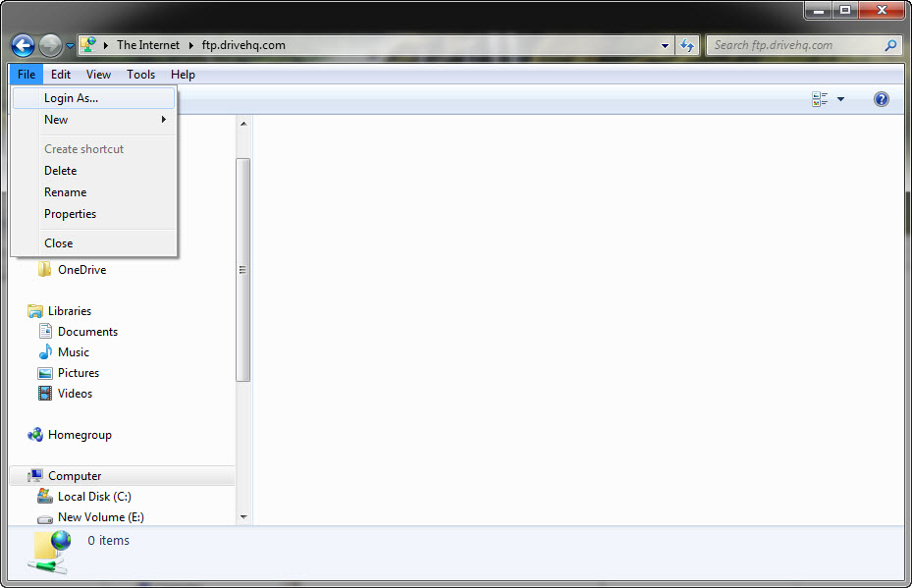Screen dimensions: 912x588
Task: Expand the New submenu arrow
Action: 164,120
